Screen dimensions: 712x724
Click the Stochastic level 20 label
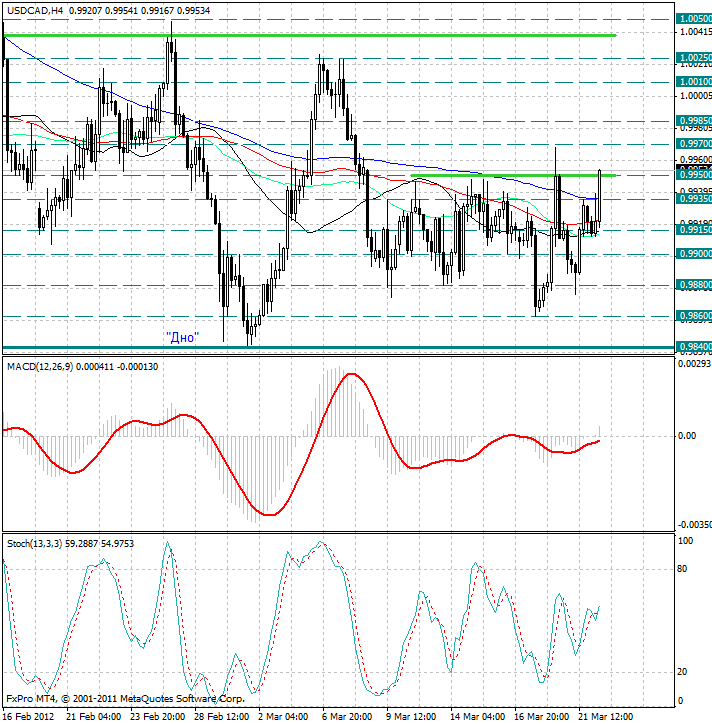[x=682, y=672]
